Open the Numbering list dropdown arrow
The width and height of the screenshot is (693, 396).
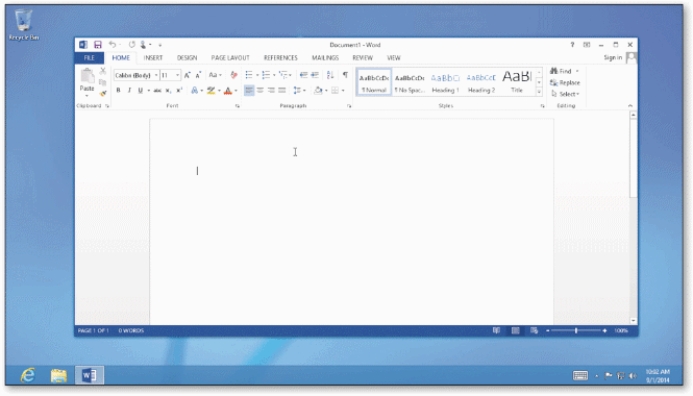tap(274, 75)
